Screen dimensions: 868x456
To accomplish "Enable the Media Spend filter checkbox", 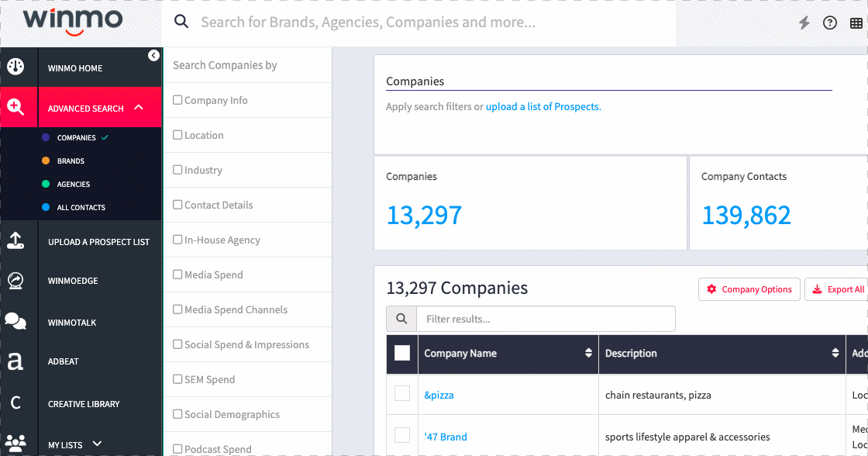I will click(177, 275).
